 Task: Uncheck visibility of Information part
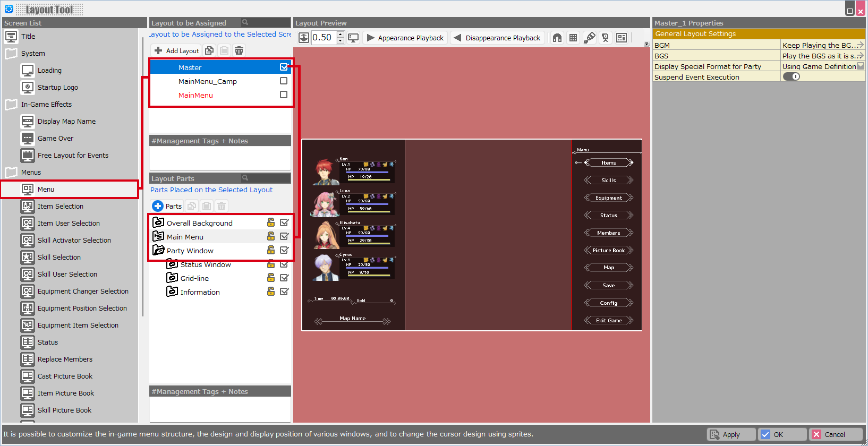pos(284,291)
